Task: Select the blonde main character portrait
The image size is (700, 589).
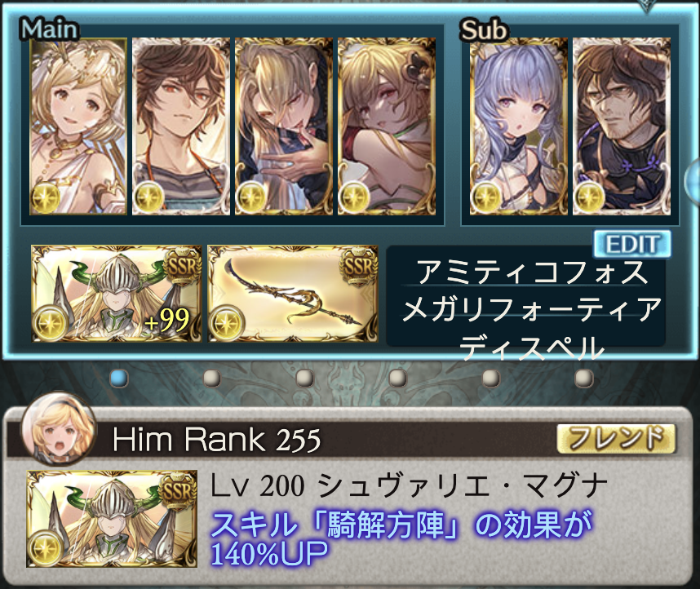Action: click(x=78, y=126)
